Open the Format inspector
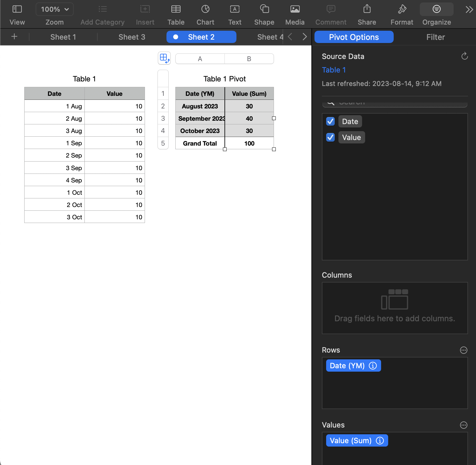 point(402,14)
